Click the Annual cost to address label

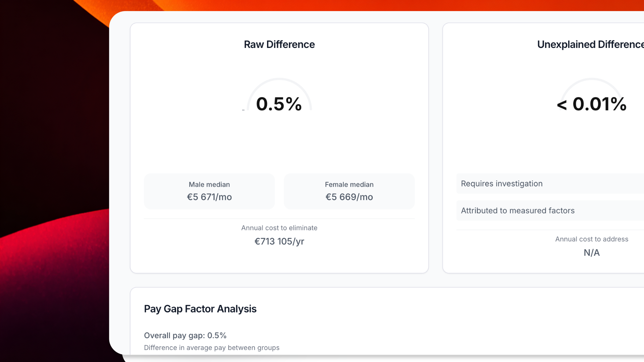(592, 239)
